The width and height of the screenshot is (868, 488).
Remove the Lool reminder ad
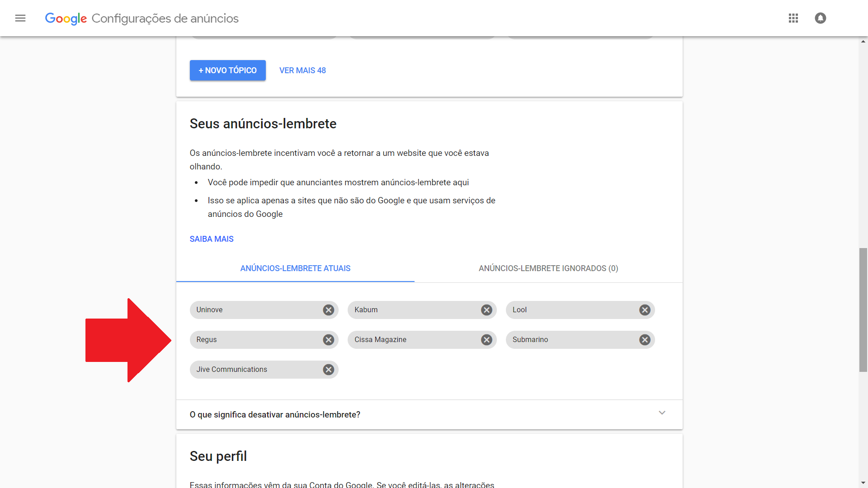pyautogui.click(x=645, y=310)
